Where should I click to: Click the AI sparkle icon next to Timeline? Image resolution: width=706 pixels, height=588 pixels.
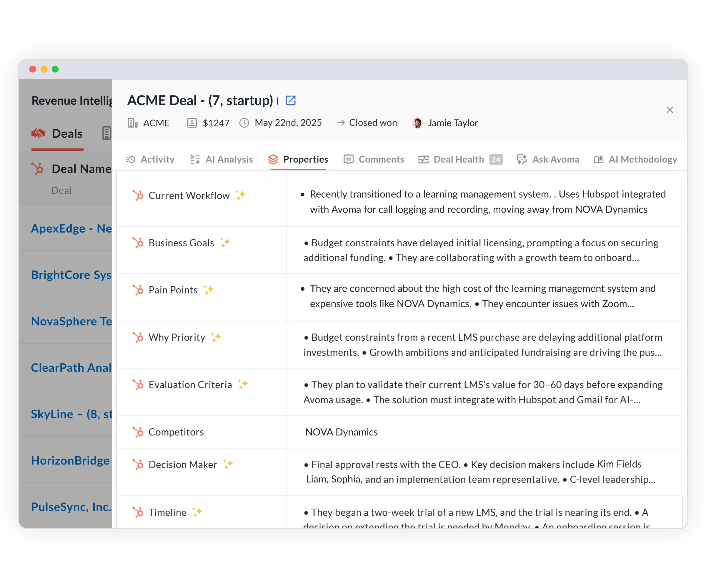197,512
